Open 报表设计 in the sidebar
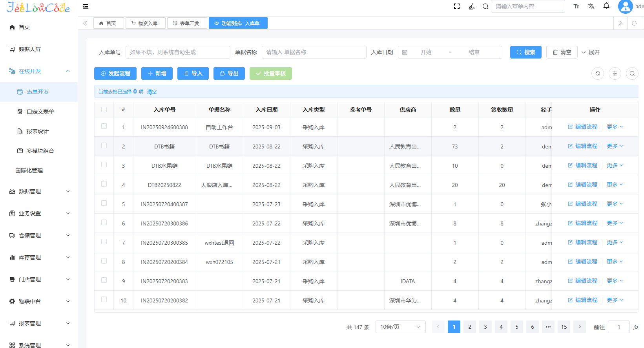The height and width of the screenshot is (348, 644). click(38, 131)
